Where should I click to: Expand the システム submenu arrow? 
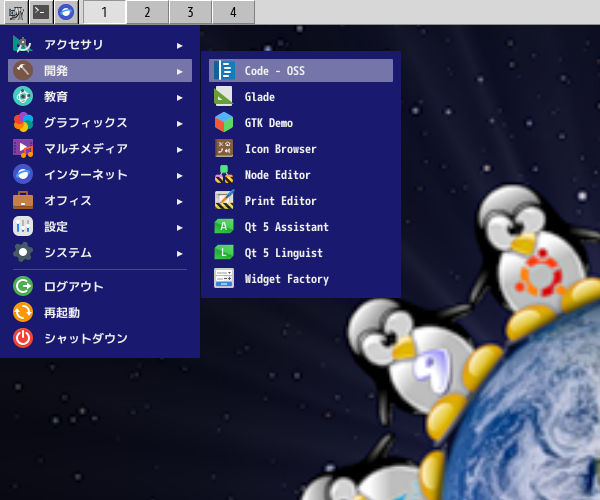pos(179,254)
